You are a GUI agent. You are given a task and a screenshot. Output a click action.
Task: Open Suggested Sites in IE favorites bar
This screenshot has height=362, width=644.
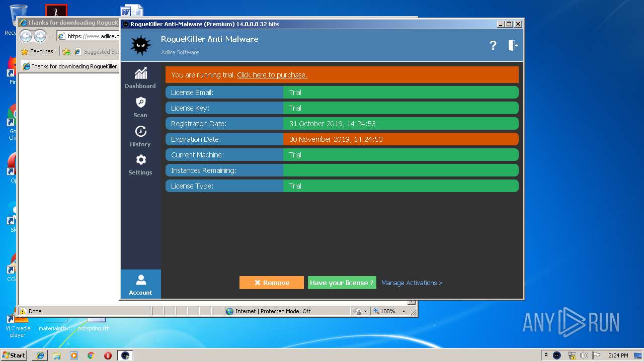pos(97,51)
